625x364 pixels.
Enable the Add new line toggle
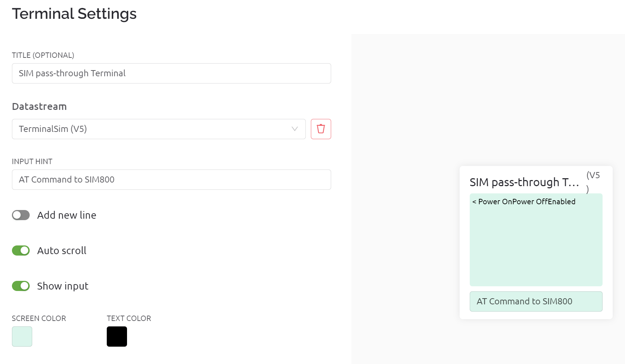point(21,215)
